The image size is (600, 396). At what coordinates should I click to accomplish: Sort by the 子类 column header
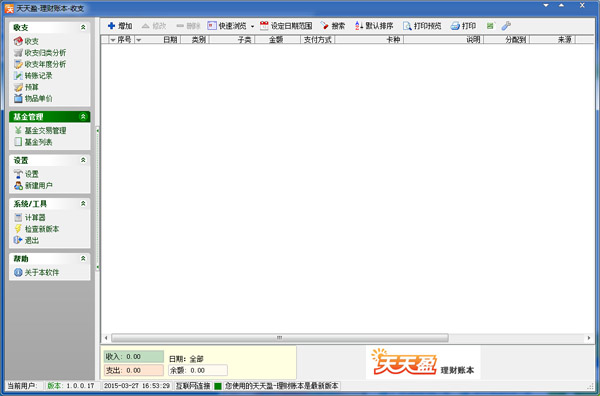click(232, 39)
